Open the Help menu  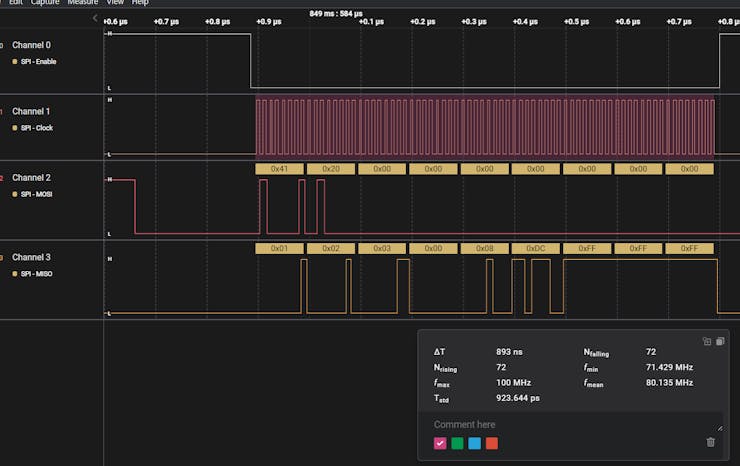tap(140, 3)
